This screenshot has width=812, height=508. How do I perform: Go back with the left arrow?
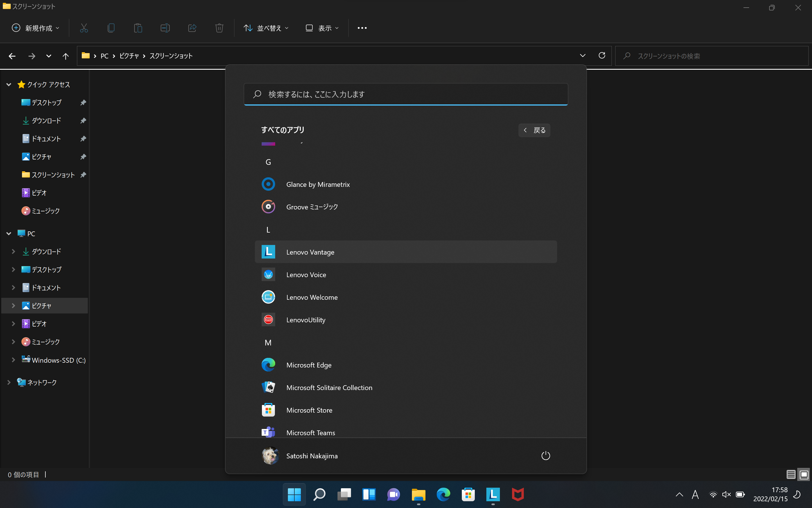point(12,56)
